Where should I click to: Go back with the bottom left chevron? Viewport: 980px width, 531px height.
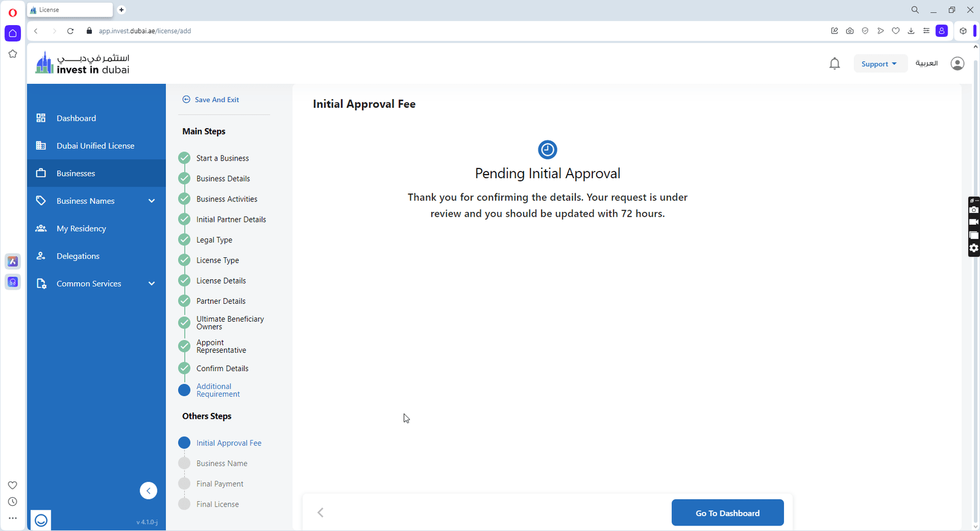[320, 513]
